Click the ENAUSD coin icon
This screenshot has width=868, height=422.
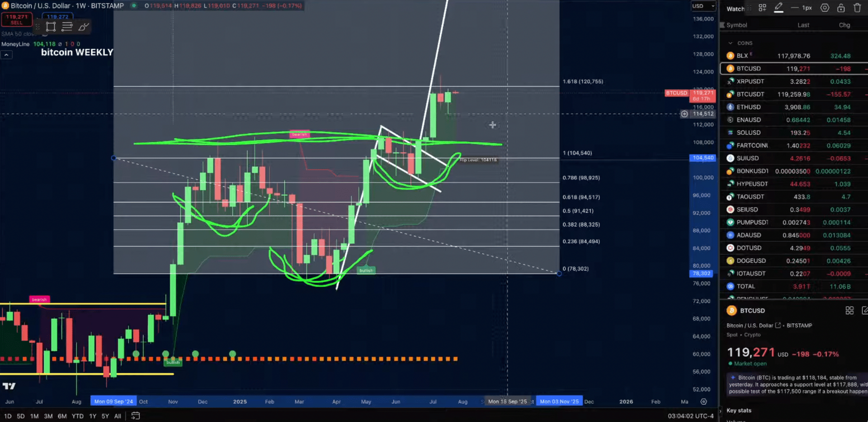(730, 120)
